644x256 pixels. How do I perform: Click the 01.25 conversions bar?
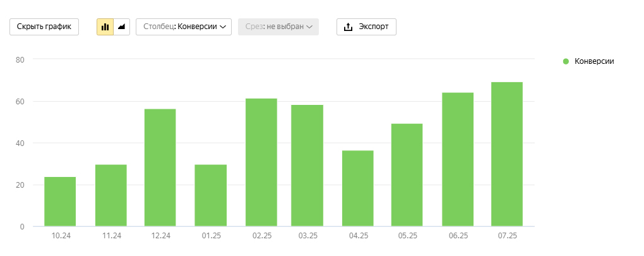(x=211, y=195)
